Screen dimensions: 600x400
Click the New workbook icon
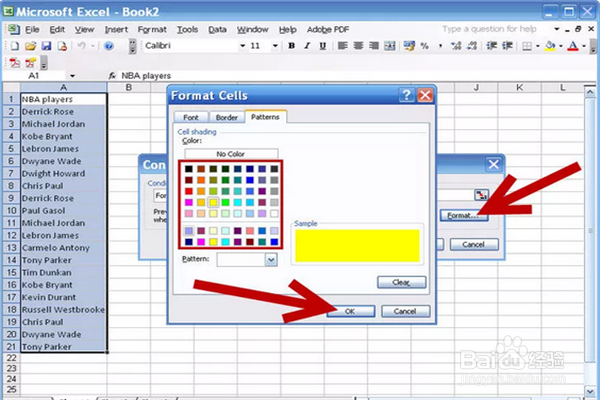point(15,46)
